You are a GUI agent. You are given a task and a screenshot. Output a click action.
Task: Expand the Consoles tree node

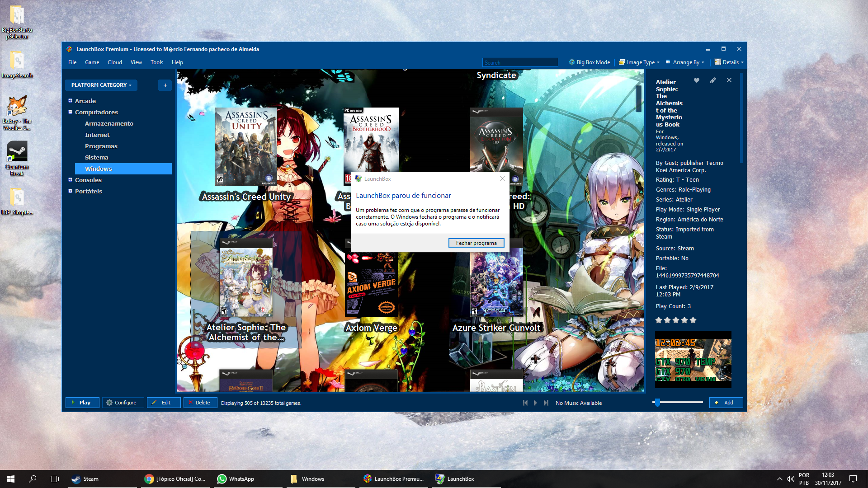pyautogui.click(x=70, y=180)
